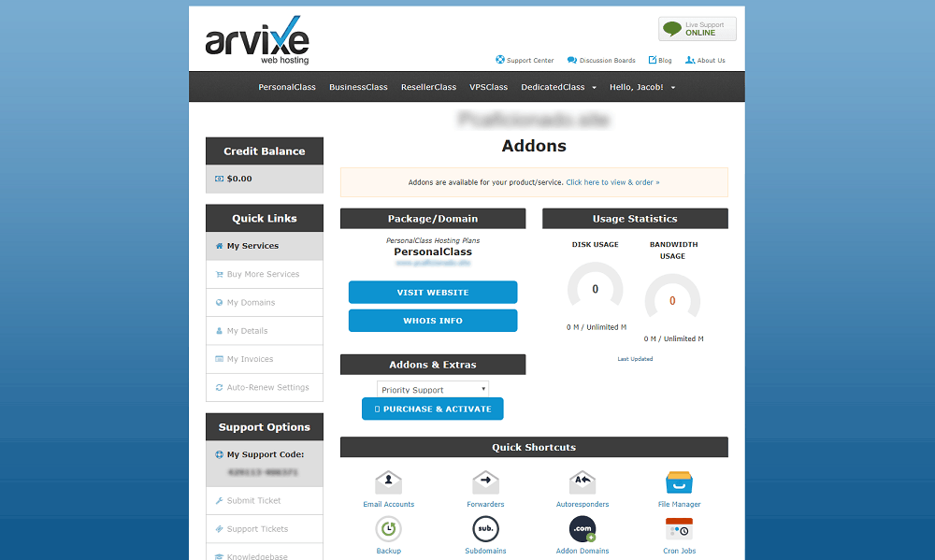Open Auto-Renew Settings link text
Image resolution: width=935 pixels, height=560 pixels.
267,388
